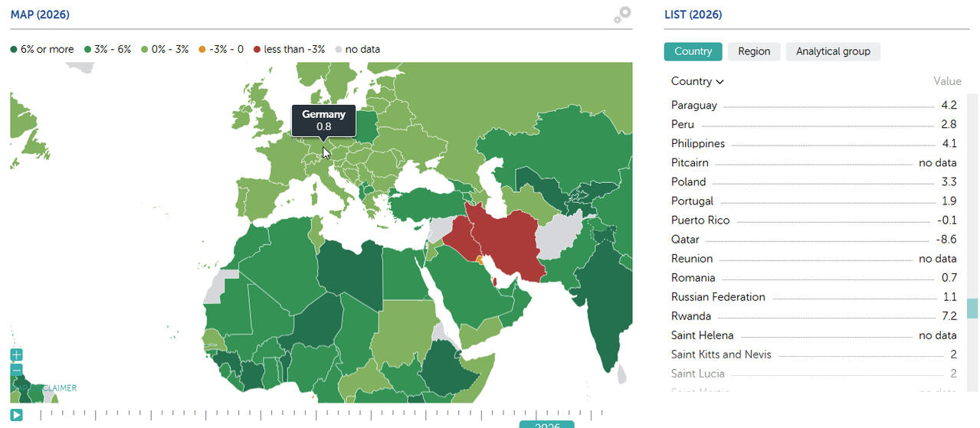The height and width of the screenshot is (428, 980).
Task: Click the 2026 year marker on timeline
Action: [x=546, y=425]
